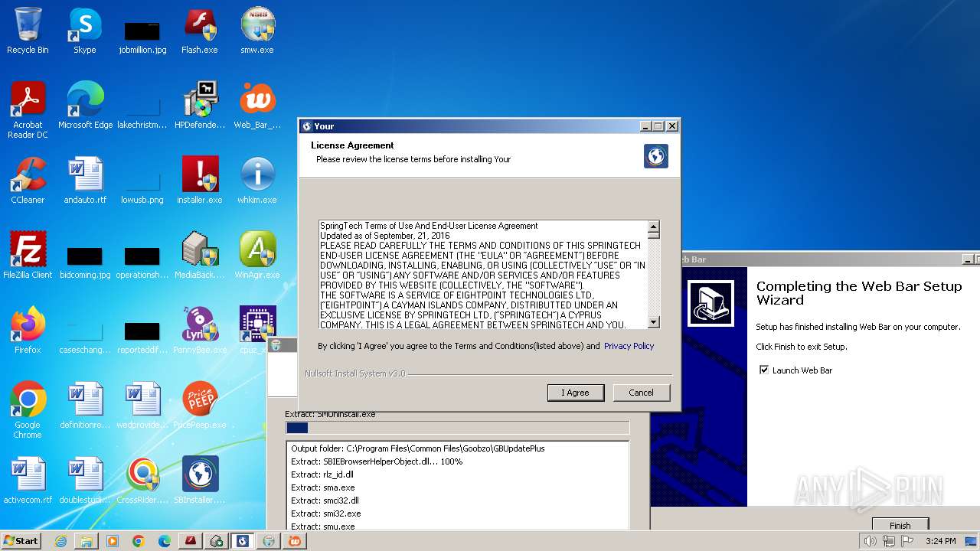The width and height of the screenshot is (980, 551).
Task: Cancel the Your installer license dialog
Action: (x=641, y=393)
